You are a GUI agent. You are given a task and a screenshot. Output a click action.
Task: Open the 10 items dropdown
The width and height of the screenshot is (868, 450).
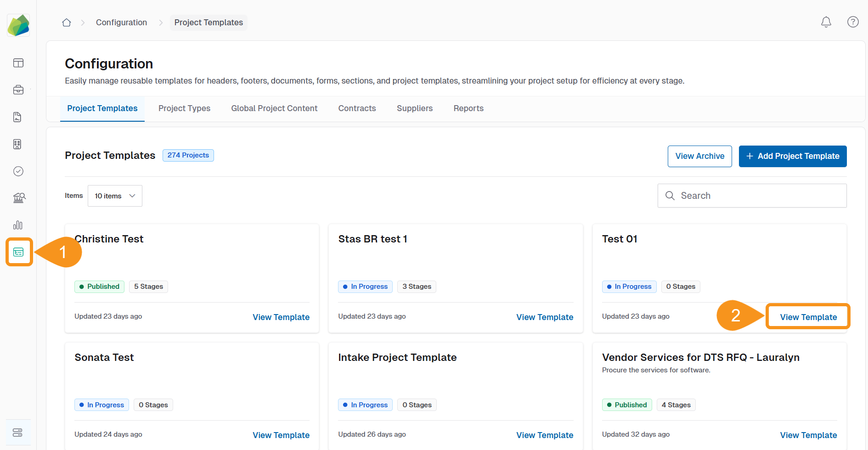point(114,196)
